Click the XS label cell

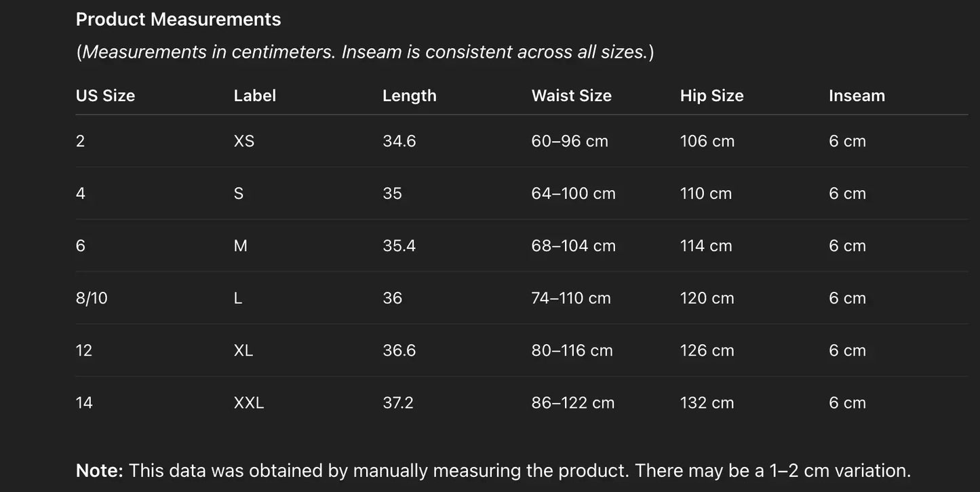(x=244, y=141)
